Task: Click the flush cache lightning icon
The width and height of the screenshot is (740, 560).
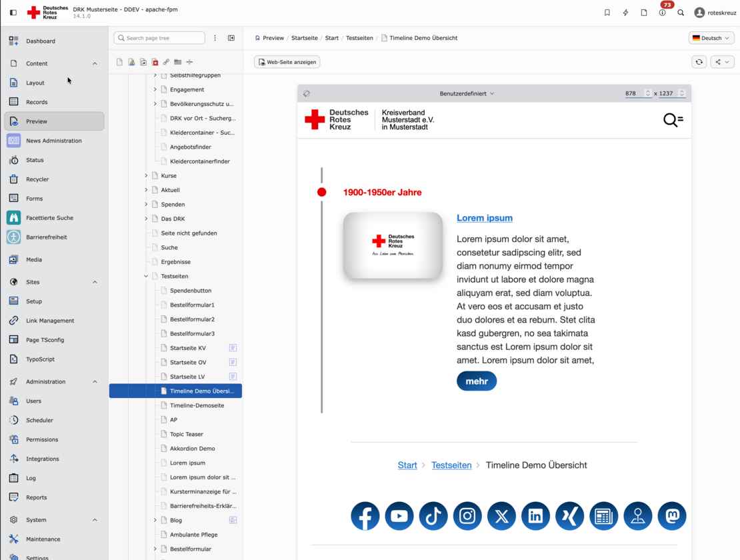Action: coord(625,13)
